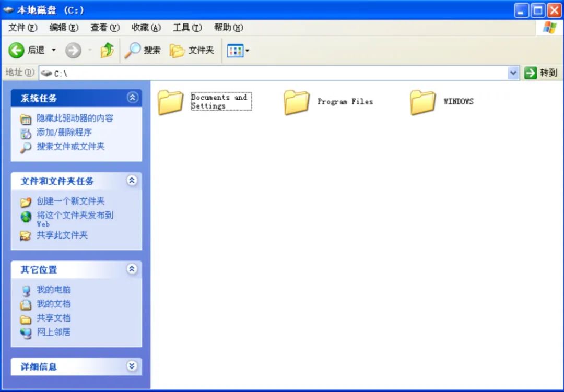Open the 收藏(A) menu
Image resolution: width=564 pixels, height=392 pixels.
pos(146,28)
